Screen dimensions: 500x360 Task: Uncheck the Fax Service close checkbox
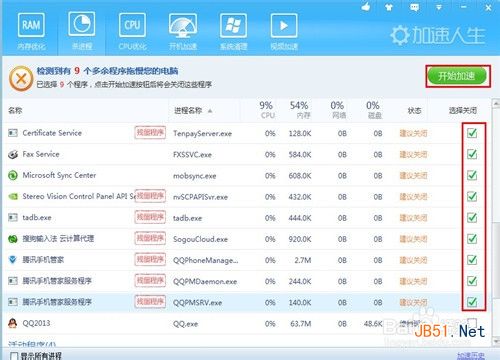[x=472, y=154]
